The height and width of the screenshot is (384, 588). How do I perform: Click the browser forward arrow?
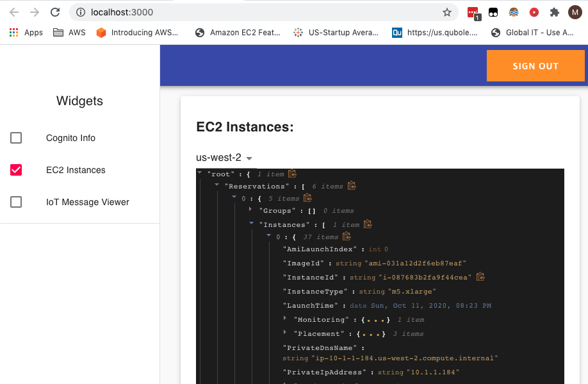pyautogui.click(x=35, y=12)
